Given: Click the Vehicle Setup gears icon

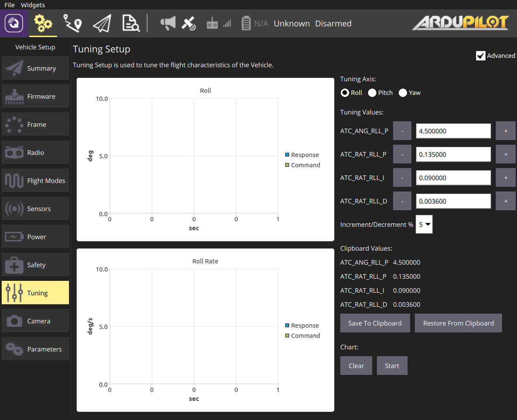Looking at the screenshot, I should tap(43, 23).
